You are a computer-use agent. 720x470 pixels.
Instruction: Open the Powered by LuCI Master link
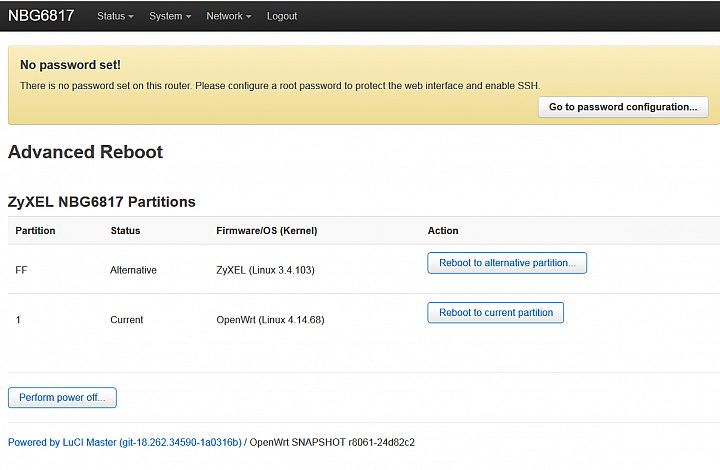124,442
